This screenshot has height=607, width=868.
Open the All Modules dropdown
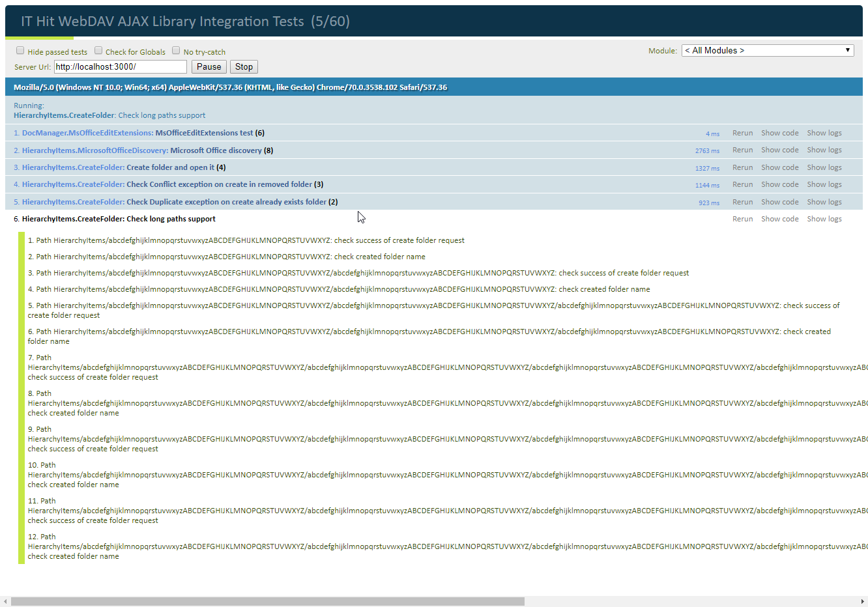click(768, 51)
